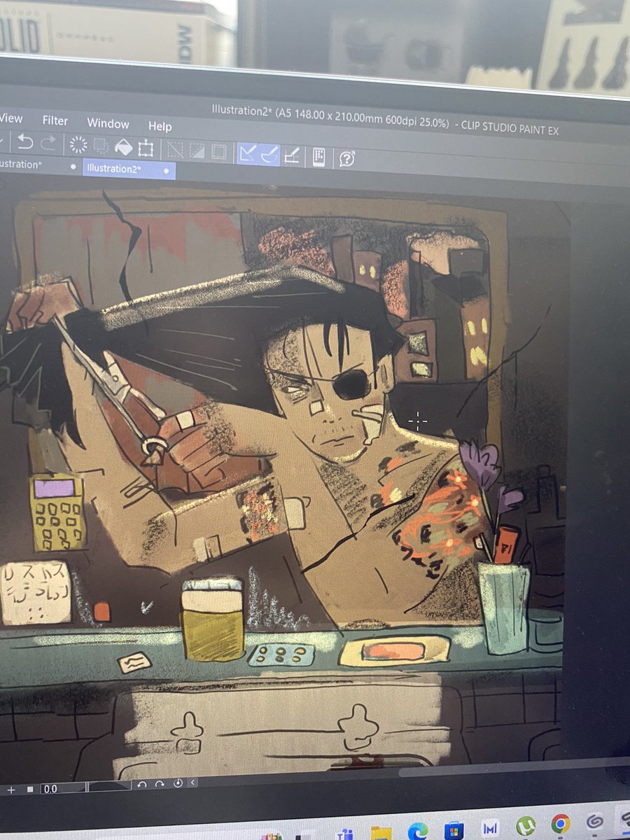Click the zoom in plus icon below the canvas
Viewport: 630px width, 840px height.
[x=10, y=789]
